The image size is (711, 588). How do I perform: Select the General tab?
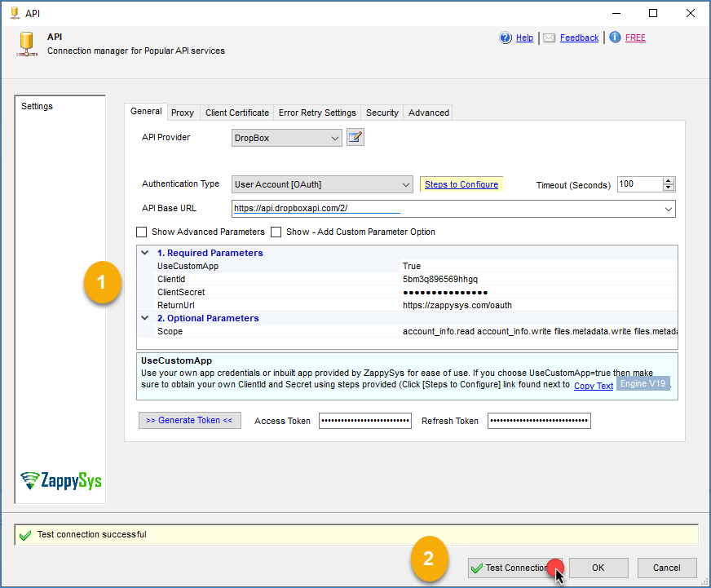pos(146,111)
